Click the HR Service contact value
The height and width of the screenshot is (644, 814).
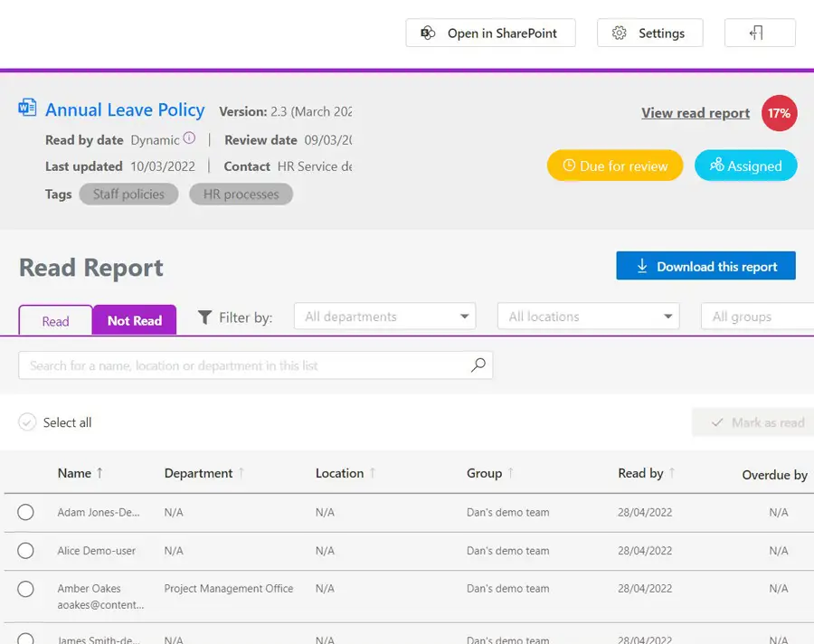(x=315, y=166)
